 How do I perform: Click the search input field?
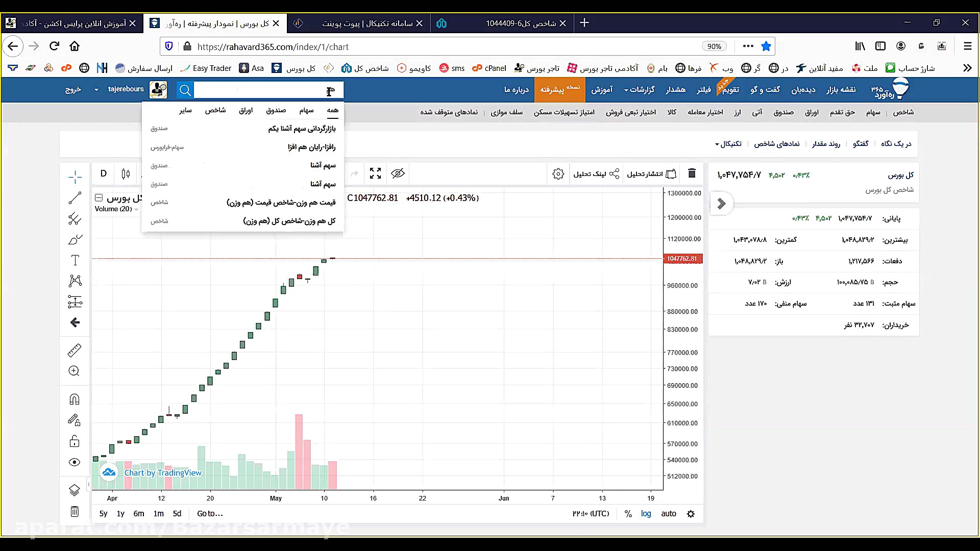(x=260, y=90)
